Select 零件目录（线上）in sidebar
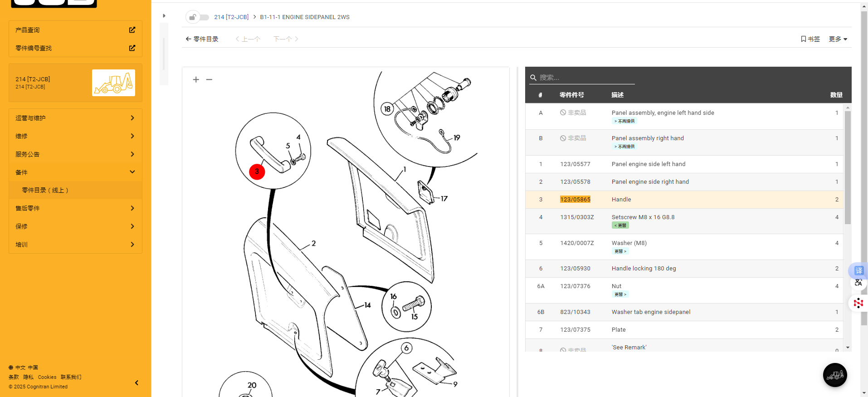868x397 pixels. point(45,190)
